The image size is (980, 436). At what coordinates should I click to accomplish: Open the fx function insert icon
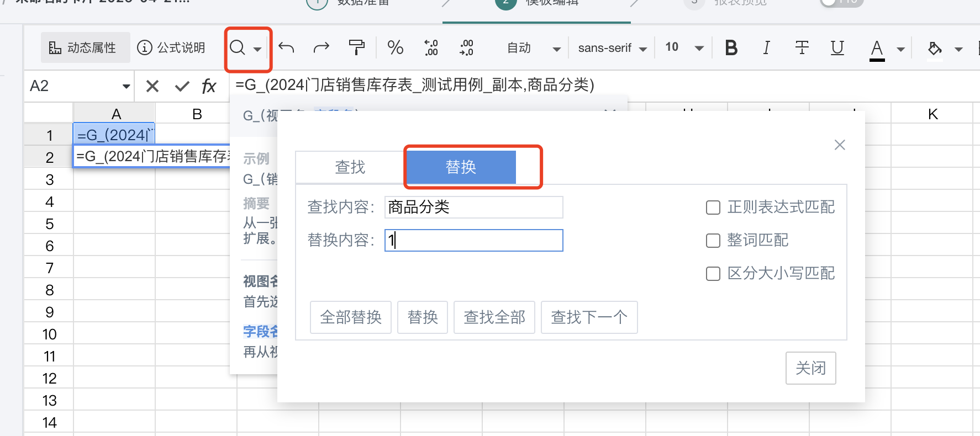pos(209,86)
